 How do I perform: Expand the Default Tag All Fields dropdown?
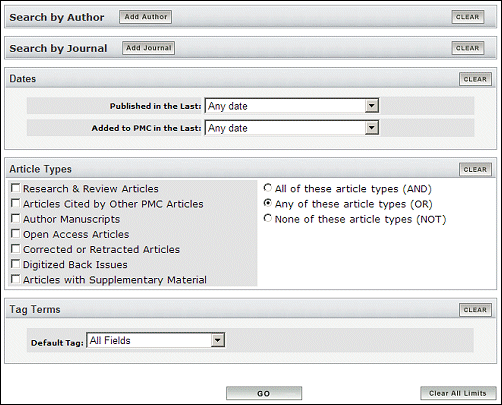coord(156,340)
